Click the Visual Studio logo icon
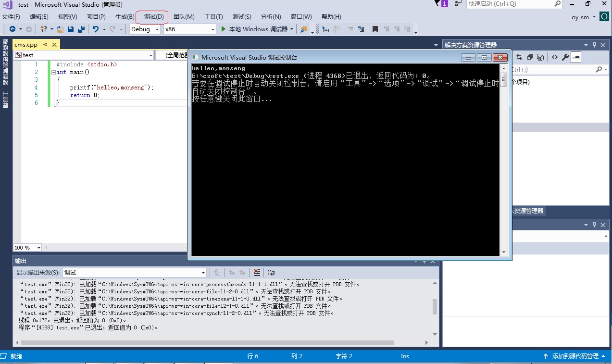The image size is (612, 364). coord(8,4)
